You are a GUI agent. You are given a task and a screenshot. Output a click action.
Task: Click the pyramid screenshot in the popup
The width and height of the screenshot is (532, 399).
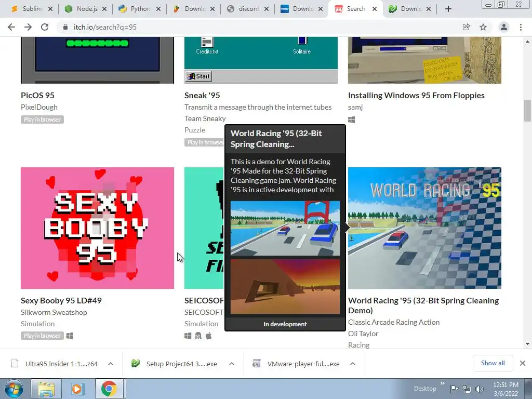point(285,287)
